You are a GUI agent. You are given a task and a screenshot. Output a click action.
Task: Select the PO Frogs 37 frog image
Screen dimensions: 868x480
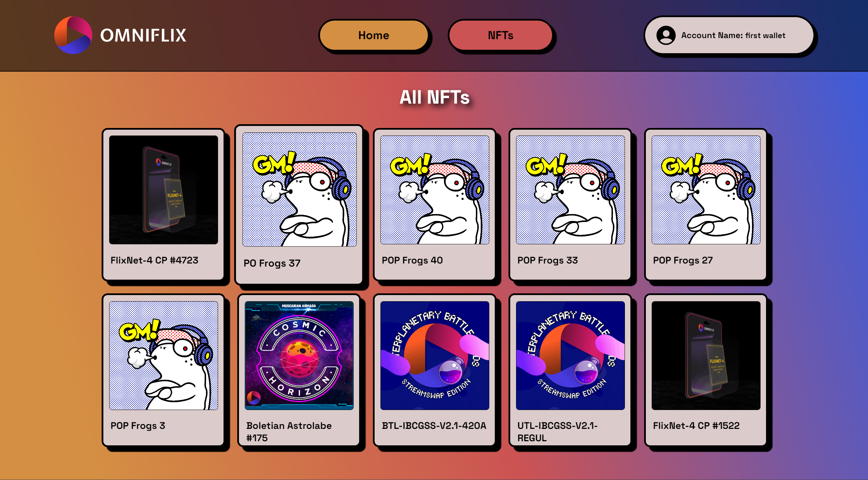299,189
